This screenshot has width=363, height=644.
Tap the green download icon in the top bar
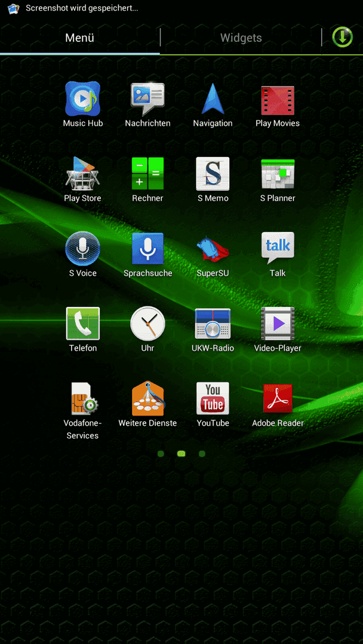tap(343, 37)
